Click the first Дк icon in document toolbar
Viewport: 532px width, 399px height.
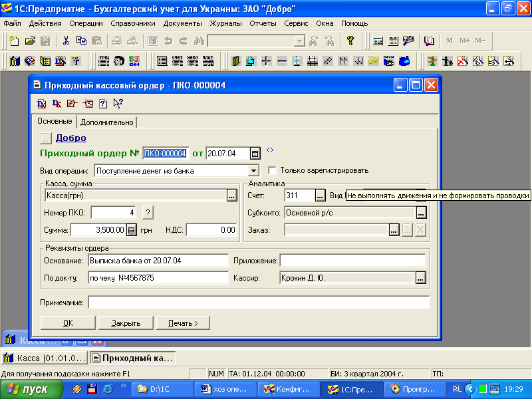click(41, 104)
